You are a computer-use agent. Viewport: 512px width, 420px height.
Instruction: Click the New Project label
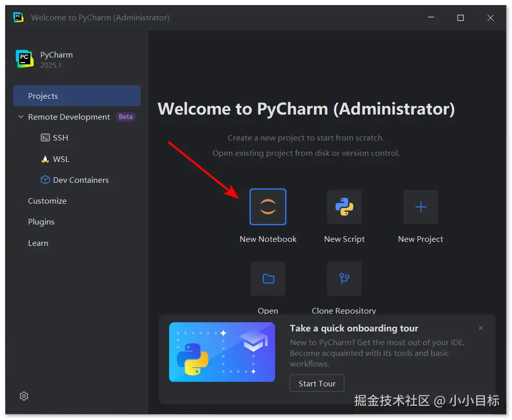click(x=421, y=239)
